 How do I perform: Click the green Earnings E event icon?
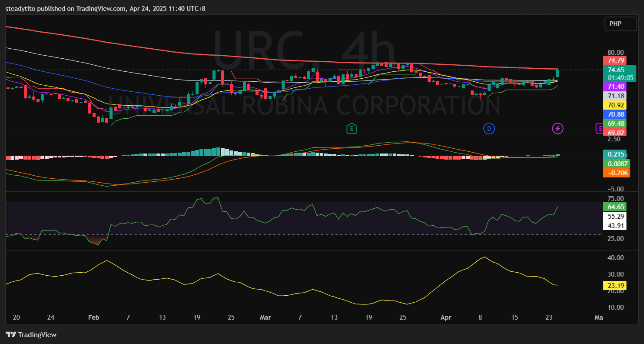coord(351,128)
